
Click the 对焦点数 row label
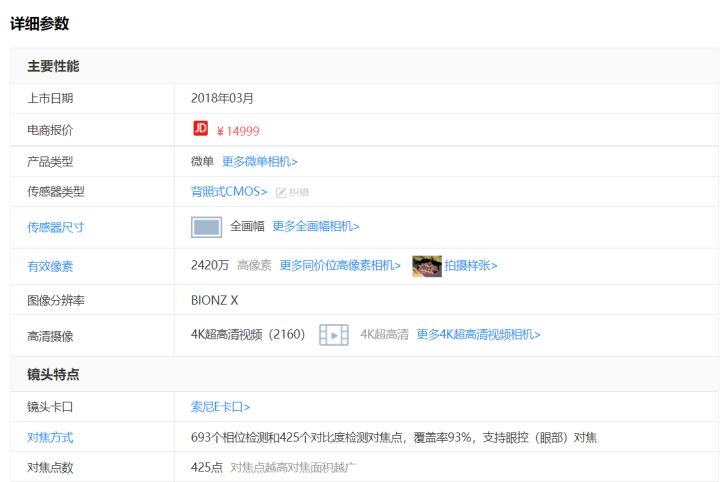[50, 467]
